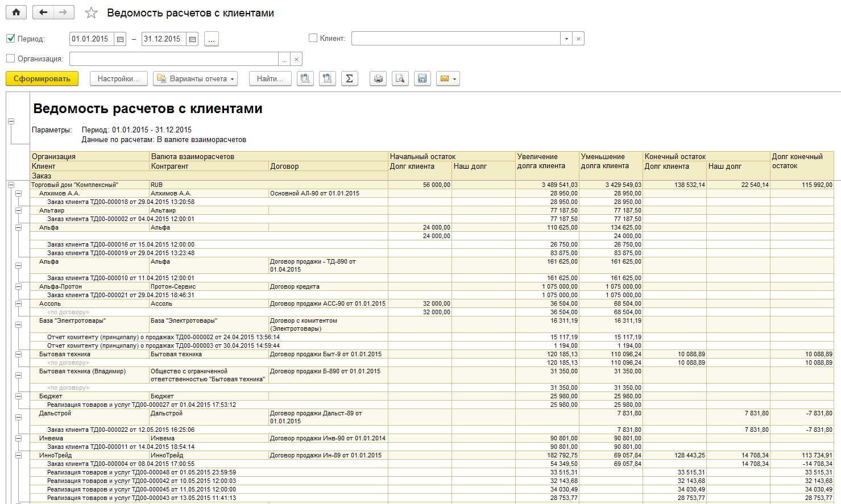Click the Конечный остаток column header
Viewport: 841px width, 504px height.
tap(706, 156)
